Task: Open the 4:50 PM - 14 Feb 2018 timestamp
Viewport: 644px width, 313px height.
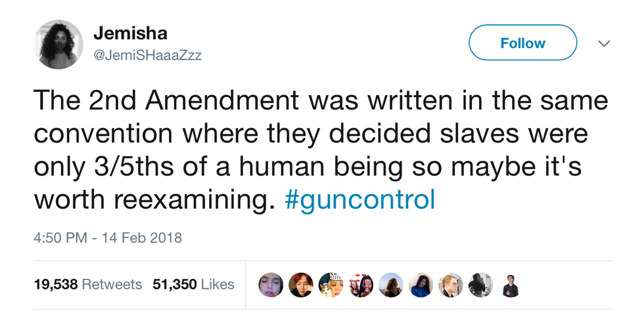Action: [x=107, y=237]
